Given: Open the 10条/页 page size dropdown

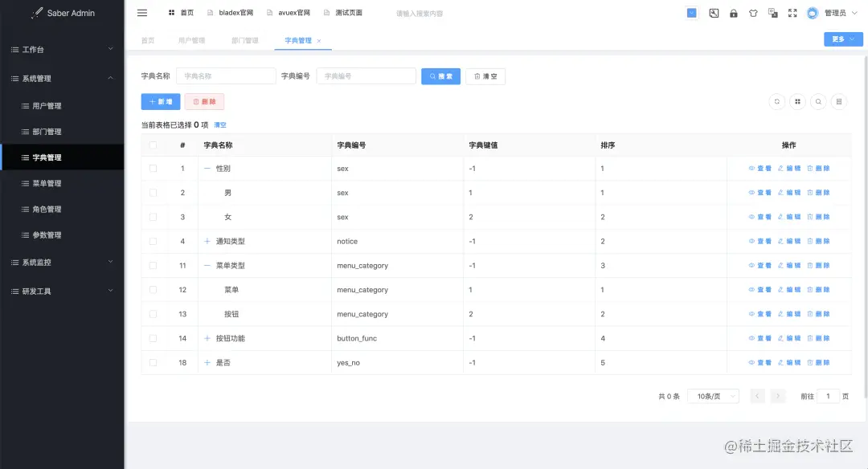Looking at the screenshot, I should point(712,395).
